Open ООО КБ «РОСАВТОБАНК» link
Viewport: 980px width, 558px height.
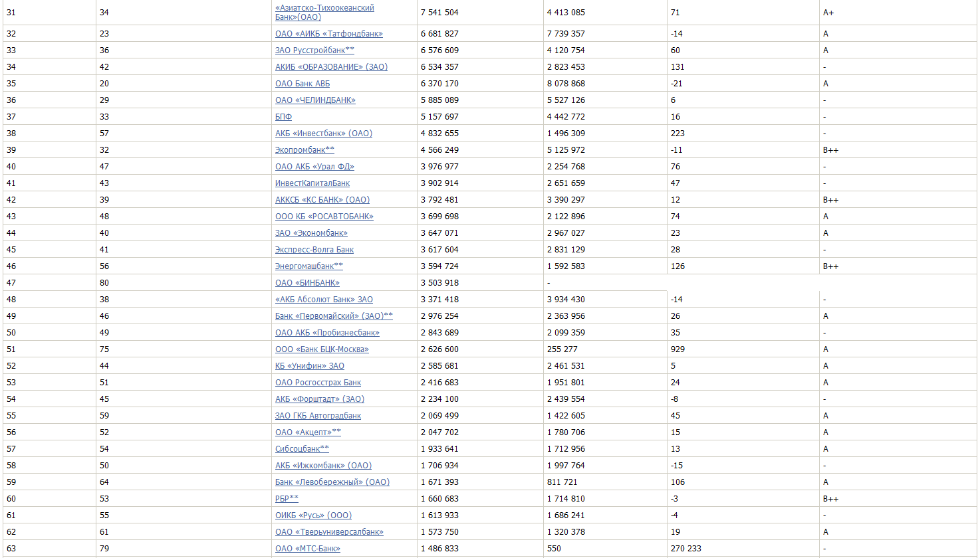[x=324, y=217]
